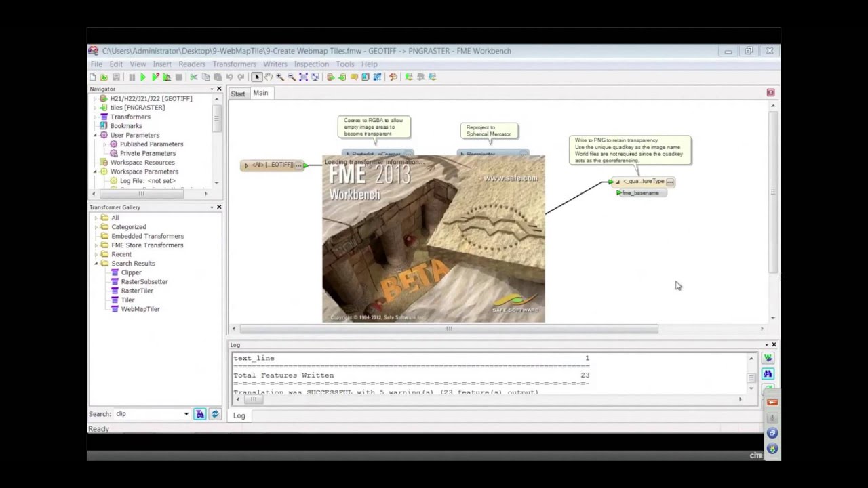Collapse the User Parameters node

coord(95,135)
